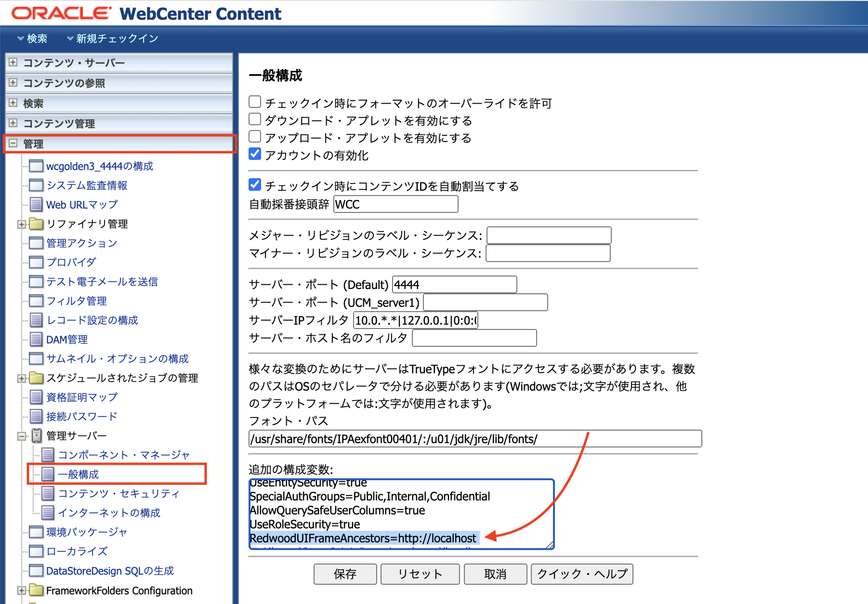Enable ダウンロード・アプレットを有効にする checkbox
Viewport: 868px width, 604px height.
click(255, 119)
